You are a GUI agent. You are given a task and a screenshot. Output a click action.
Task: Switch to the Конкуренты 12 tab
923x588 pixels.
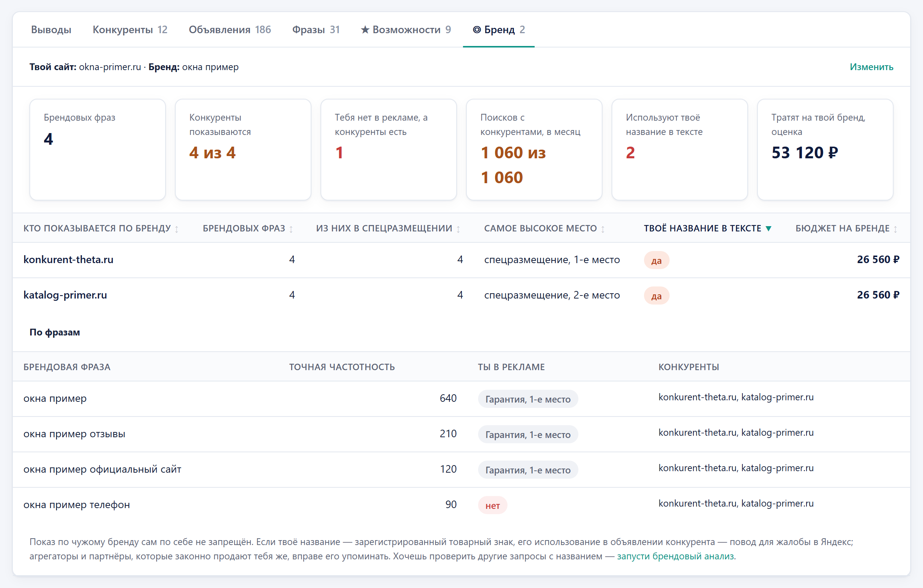pos(130,29)
